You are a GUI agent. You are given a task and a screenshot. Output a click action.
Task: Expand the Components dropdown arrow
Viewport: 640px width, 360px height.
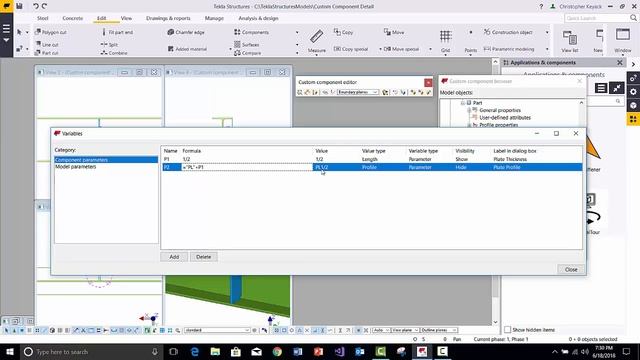pos(297,32)
